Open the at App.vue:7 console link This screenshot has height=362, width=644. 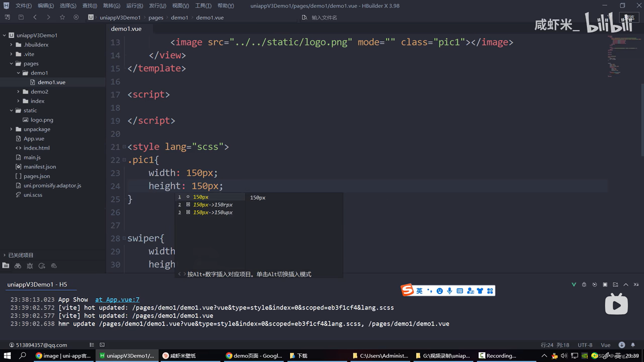tap(117, 300)
